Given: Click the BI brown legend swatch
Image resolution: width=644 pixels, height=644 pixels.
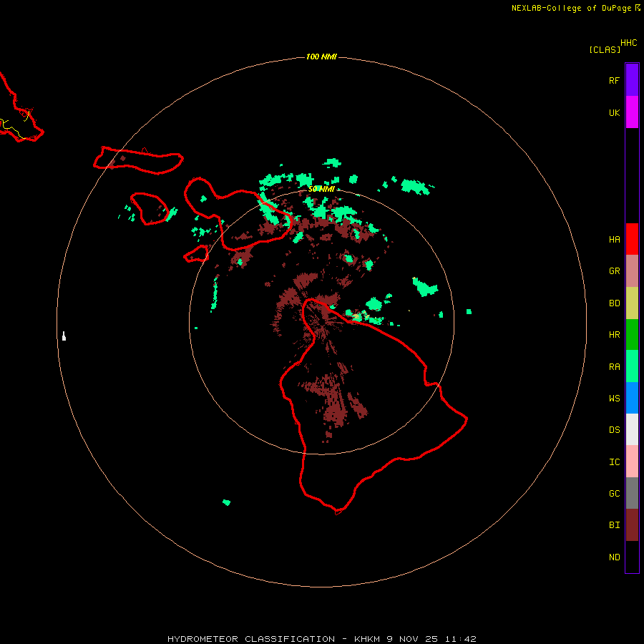Looking at the screenshot, I should (x=632, y=525).
